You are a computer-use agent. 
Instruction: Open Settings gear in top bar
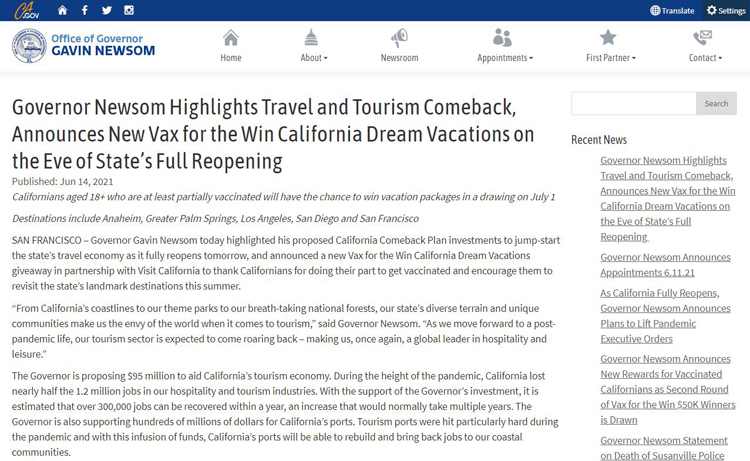pos(712,10)
